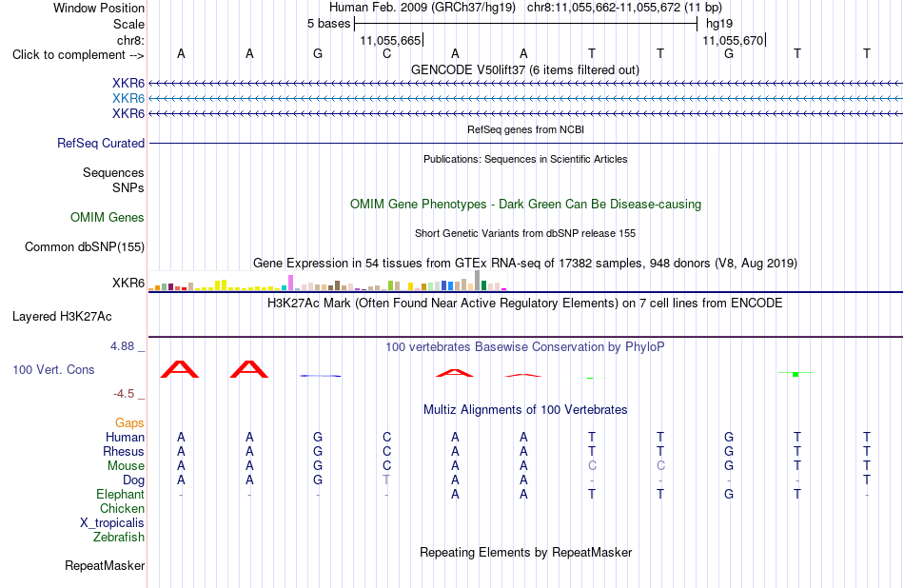Screen dimensions: 904x588
Task: Open 'GENCODE V50lift37 (6 items filtered out)' title
Action: click(524, 69)
